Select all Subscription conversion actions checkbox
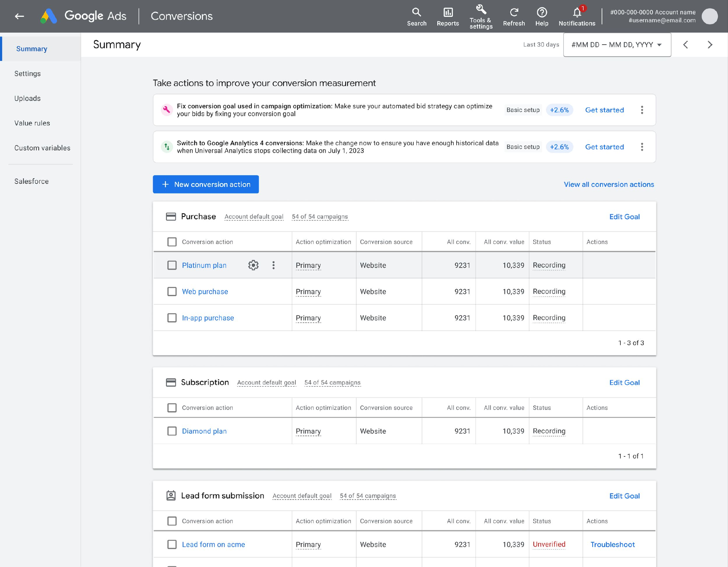728x567 pixels. coord(172,407)
